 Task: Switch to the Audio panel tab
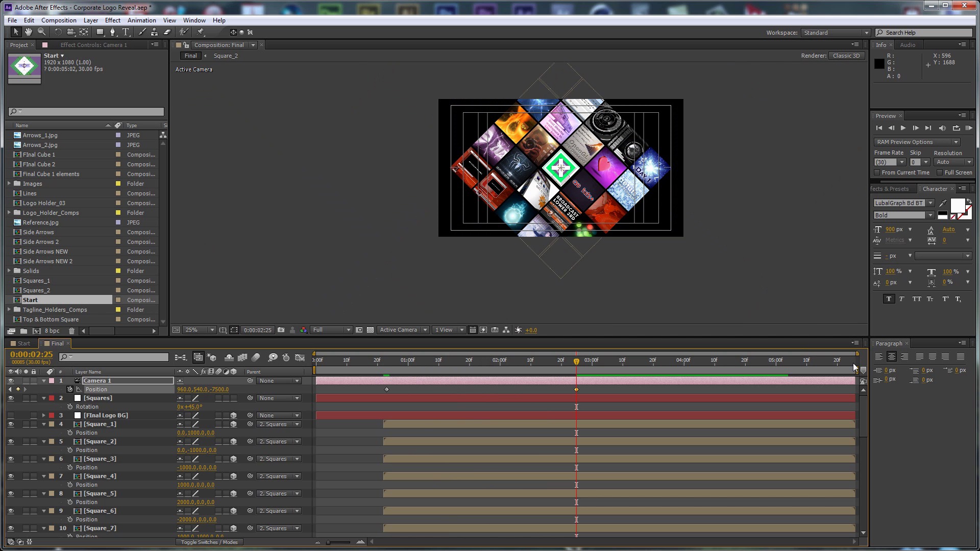908,45
